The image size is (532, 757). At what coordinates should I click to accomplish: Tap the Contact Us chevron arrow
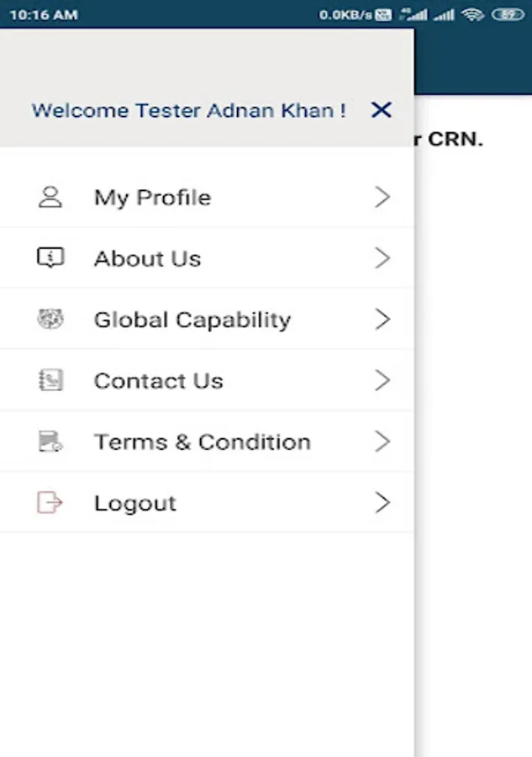382,381
